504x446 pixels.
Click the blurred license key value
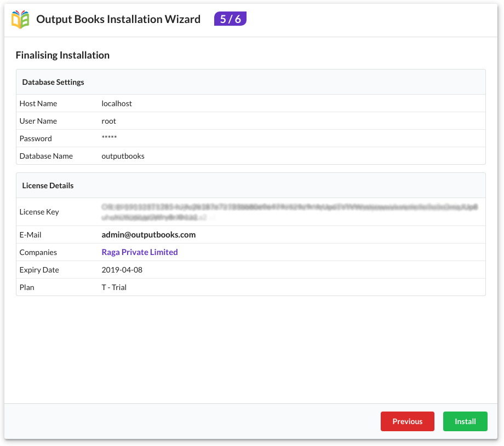(x=290, y=212)
